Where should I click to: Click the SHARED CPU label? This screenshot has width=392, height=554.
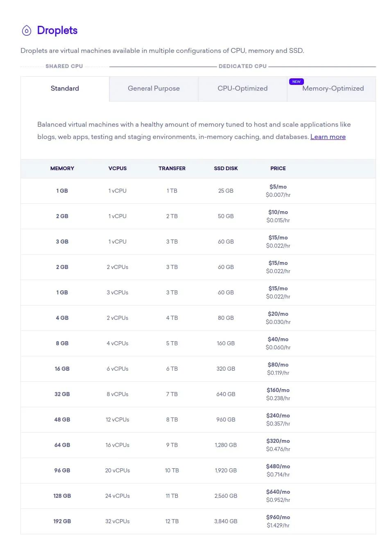[x=64, y=66]
